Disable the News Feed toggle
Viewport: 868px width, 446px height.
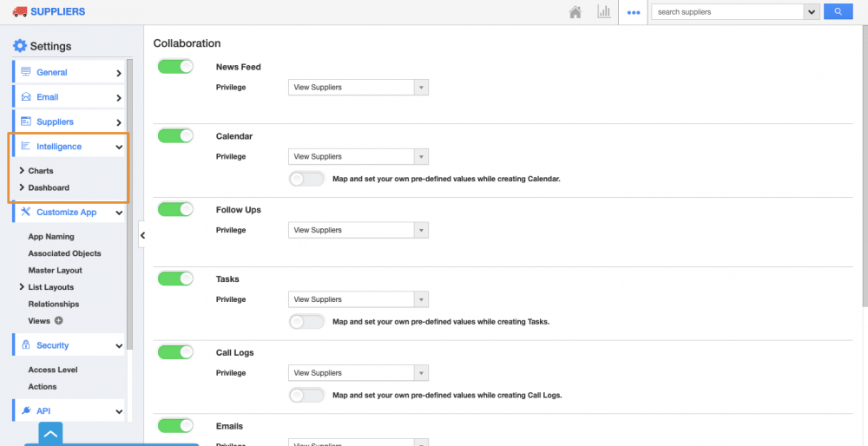175,67
